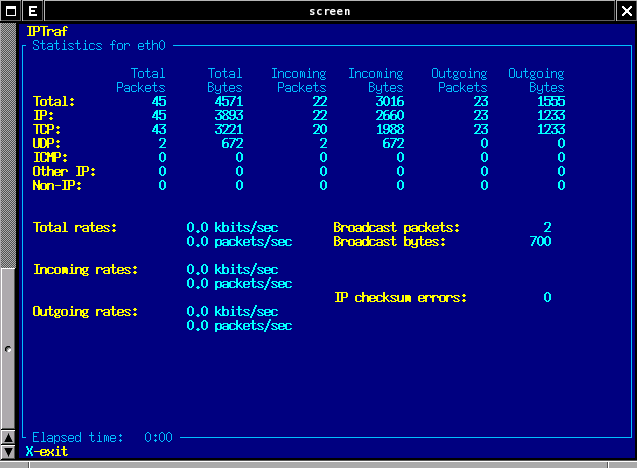
Task: Click outgoing bytes value 1555
Action: pos(551,101)
